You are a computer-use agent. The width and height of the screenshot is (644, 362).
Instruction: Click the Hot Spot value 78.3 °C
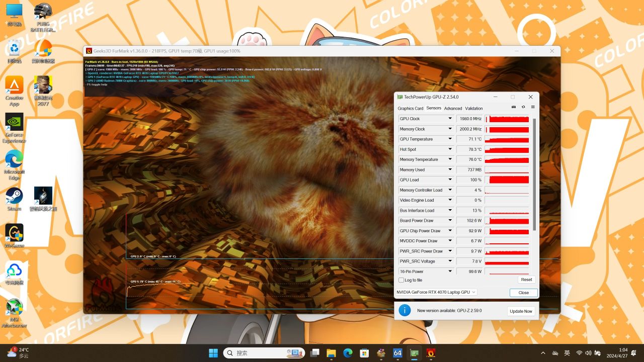[x=470, y=149]
